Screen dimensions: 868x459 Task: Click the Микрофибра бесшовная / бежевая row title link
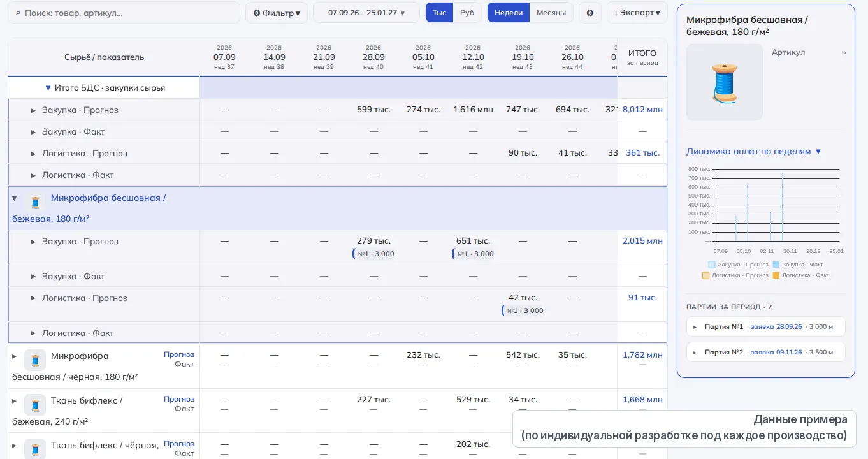point(89,208)
